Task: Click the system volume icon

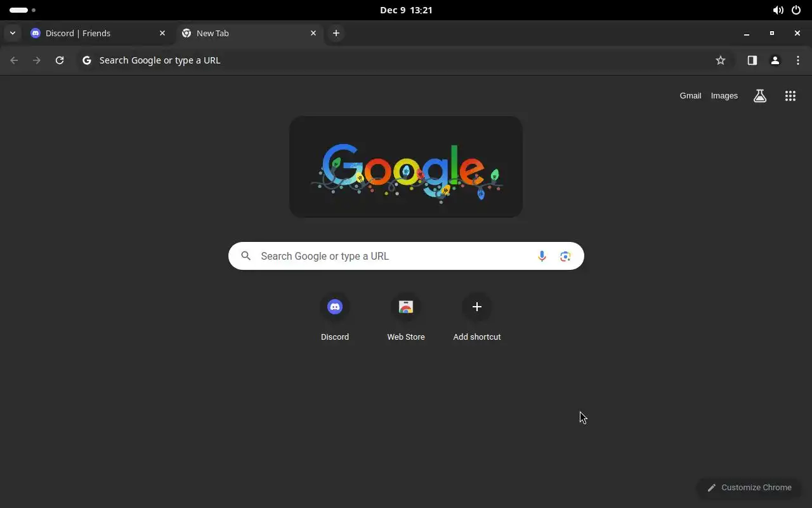Action: pyautogui.click(x=778, y=10)
